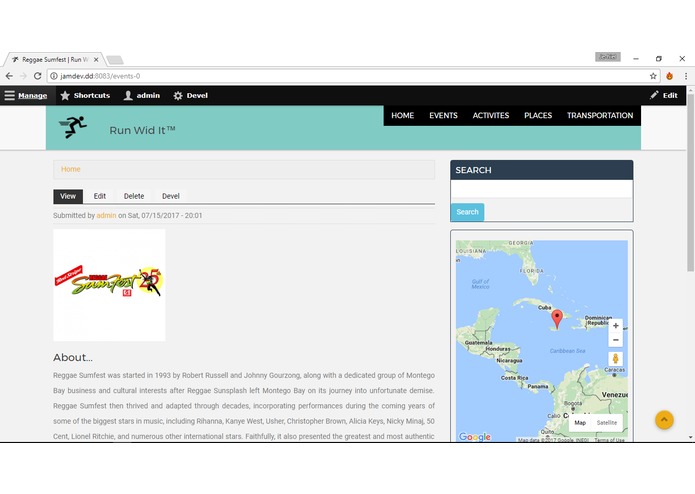Switch map to Map view
This screenshot has width=695, height=494.
tap(580, 423)
